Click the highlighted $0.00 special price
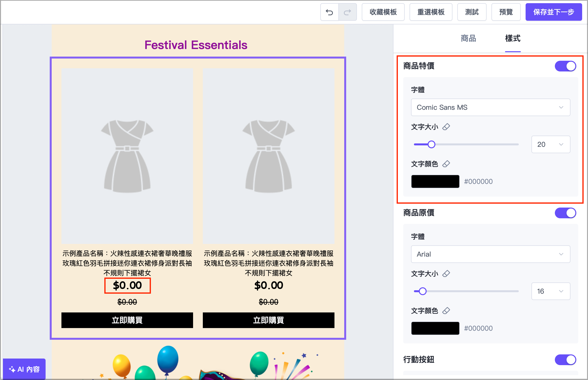 pyautogui.click(x=127, y=285)
